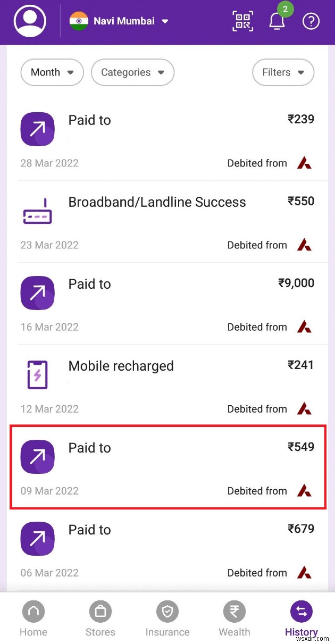Open the QR code scanner
The image size is (335, 644).
pyautogui.click(x=242, y=21)
